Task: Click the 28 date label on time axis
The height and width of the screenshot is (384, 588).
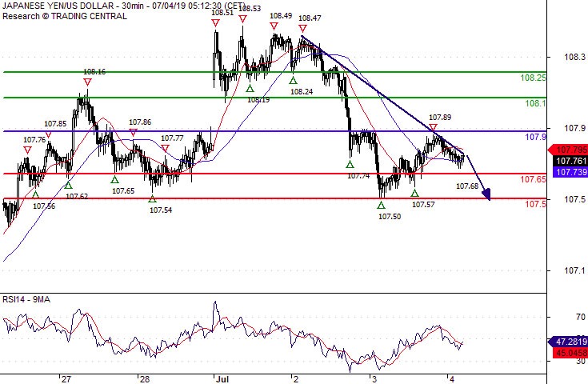Action: (144, 379)
